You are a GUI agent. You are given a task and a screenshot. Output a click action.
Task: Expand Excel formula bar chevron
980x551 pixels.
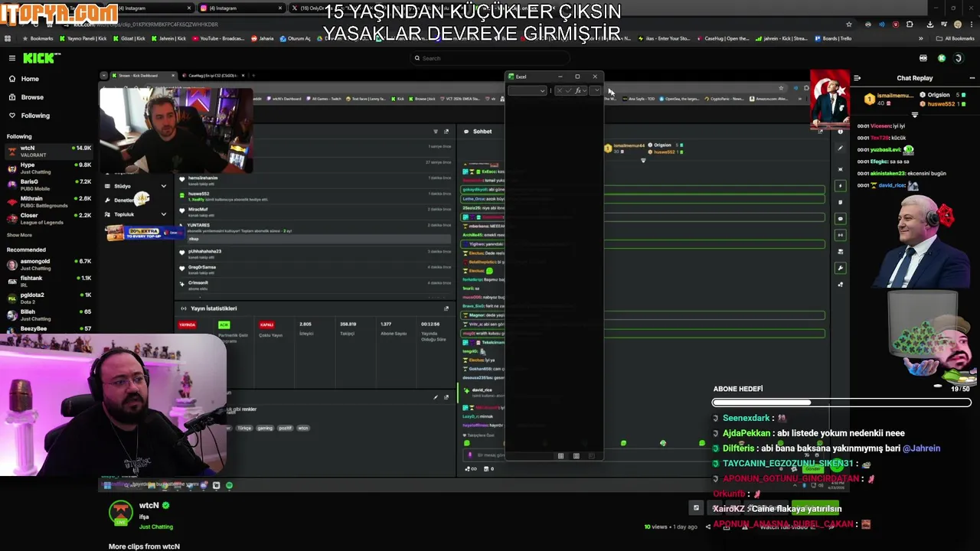point(596,91)
